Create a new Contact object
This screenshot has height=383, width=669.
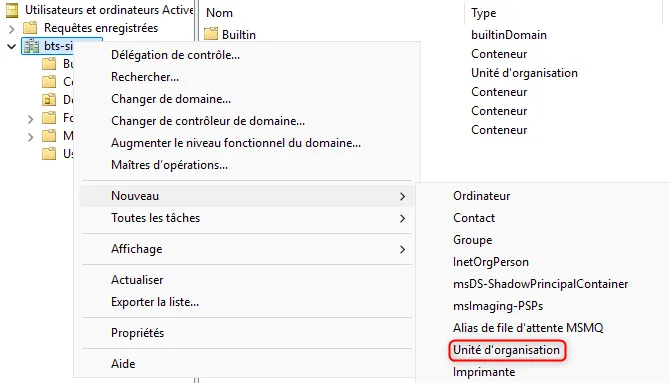[x=474, y=218]
